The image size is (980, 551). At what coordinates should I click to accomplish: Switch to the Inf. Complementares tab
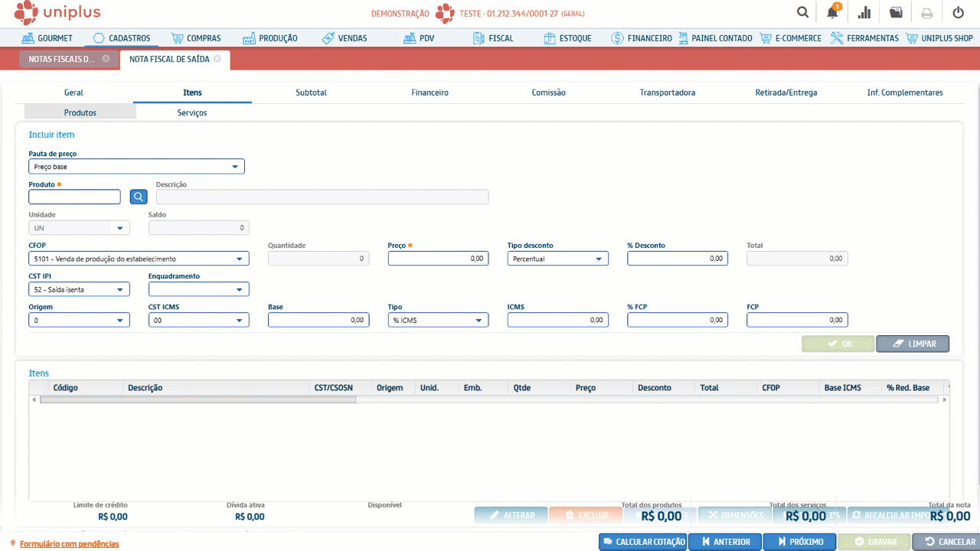904,93
